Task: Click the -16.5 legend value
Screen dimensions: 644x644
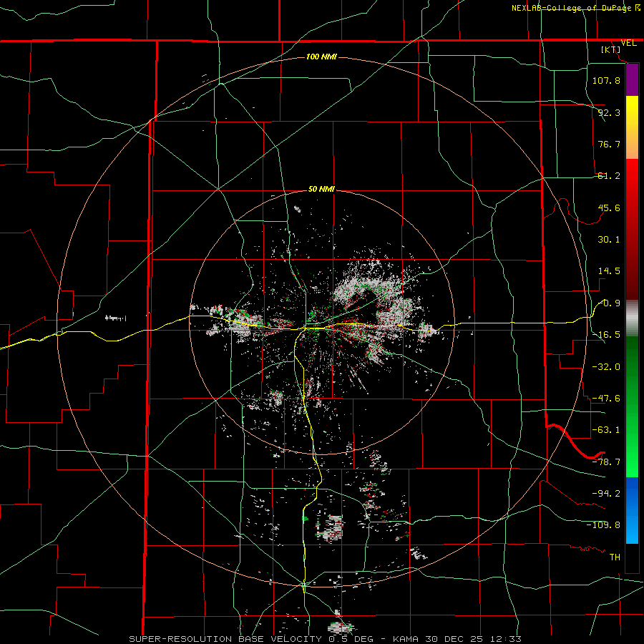Action: (x=606, y=335)
